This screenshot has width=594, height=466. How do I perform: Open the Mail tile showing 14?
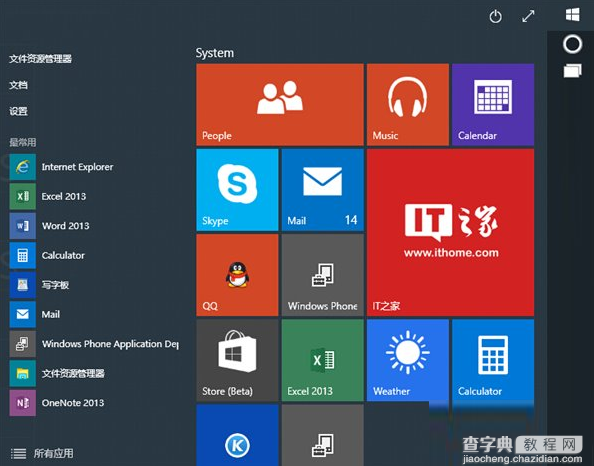coord(322,190)
